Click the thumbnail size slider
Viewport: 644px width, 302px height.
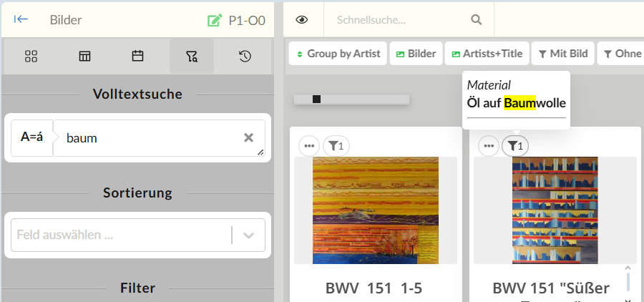tap(351, 99)
